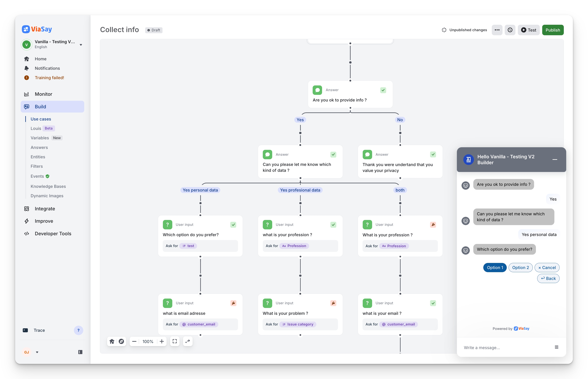
Task: Click Powered by ViaSay link
Action: [511, 329]
